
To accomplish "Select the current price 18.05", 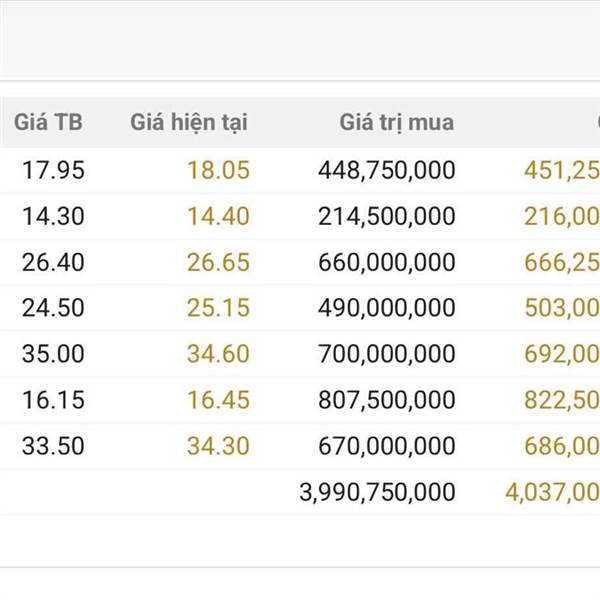I will [x=218, y=170].
